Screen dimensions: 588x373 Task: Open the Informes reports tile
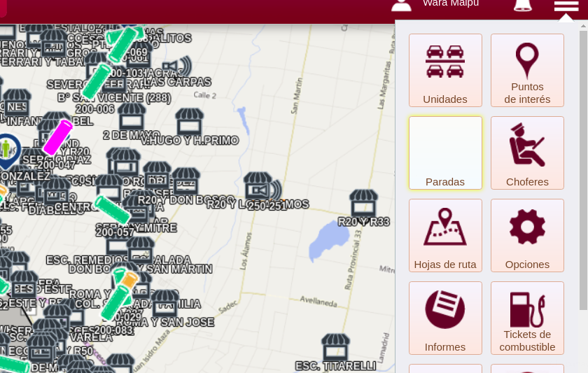[x=445, y=318]
